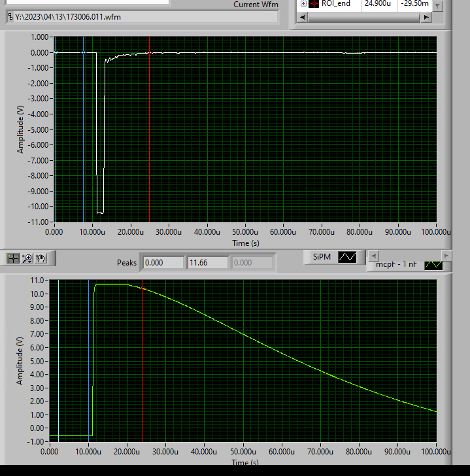470x476 pixels.
Task: Click the SiPM plot legend label
Action: (322, 257)
